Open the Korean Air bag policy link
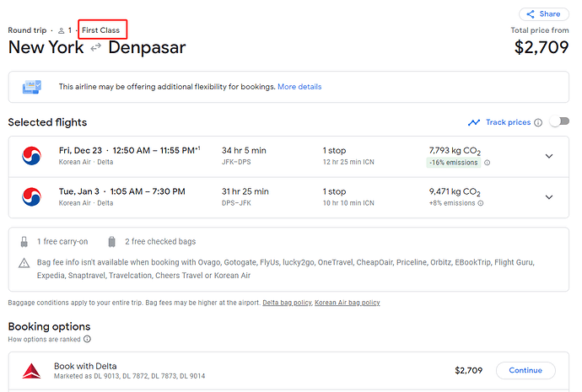The height and width of the screenshot is (392, 582). [x=348, y=303]
